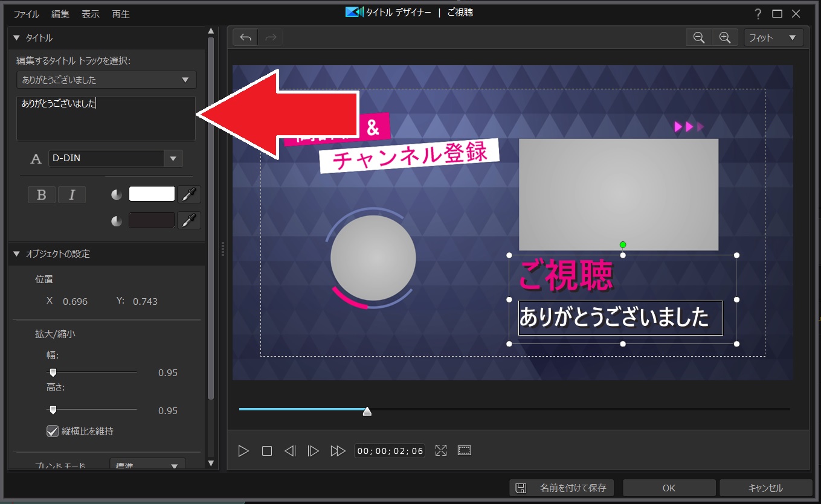Toggle bold text formatting
Screen dimensions: 821x504
(x=42, y=194)
